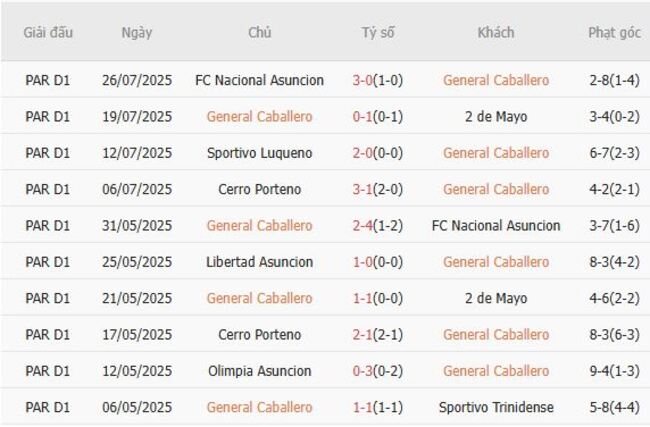Screen dimensions: 650x427
Task: Select General Caballero home team on 06/05/2025
Action: (260, 407)
